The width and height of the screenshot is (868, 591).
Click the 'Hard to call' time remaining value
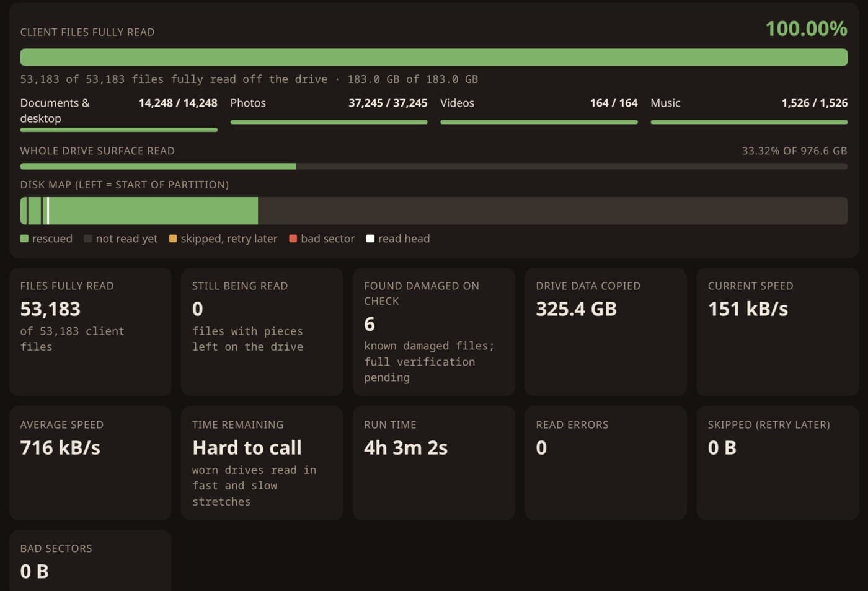coord(247,448)
